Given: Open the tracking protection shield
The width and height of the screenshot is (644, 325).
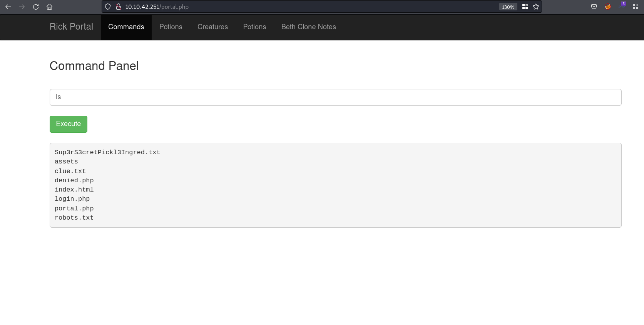Looking at the screenshot, I should tap(108, 7).
